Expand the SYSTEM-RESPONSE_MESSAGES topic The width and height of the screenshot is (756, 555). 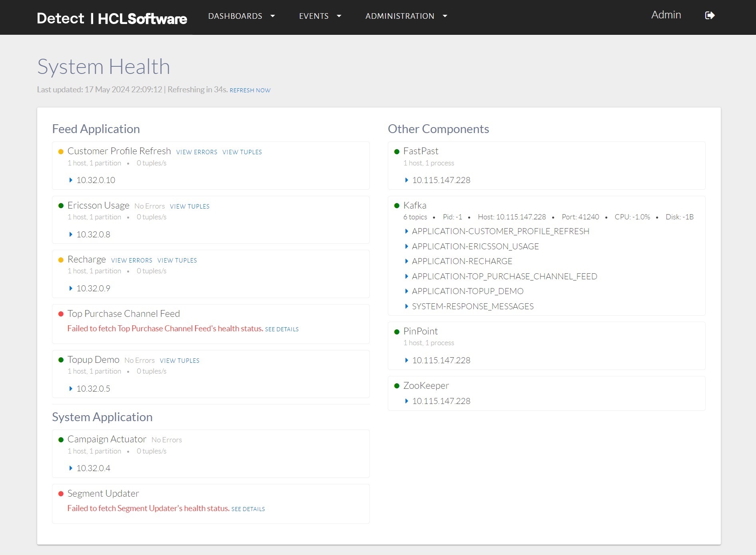[407, 306]
